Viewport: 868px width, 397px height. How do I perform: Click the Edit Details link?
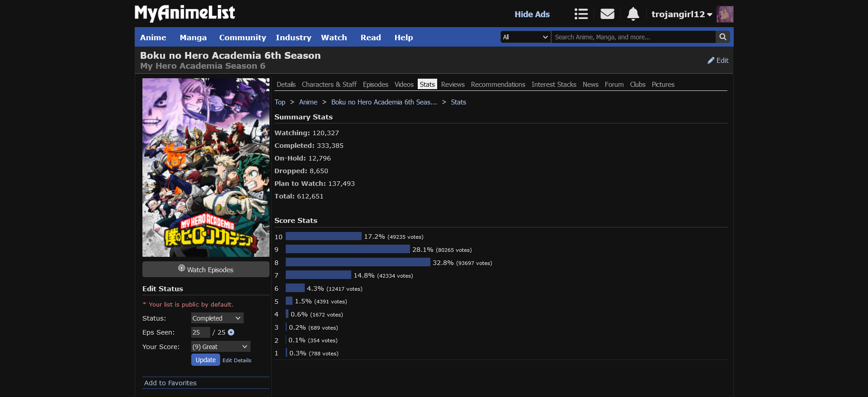237,360
